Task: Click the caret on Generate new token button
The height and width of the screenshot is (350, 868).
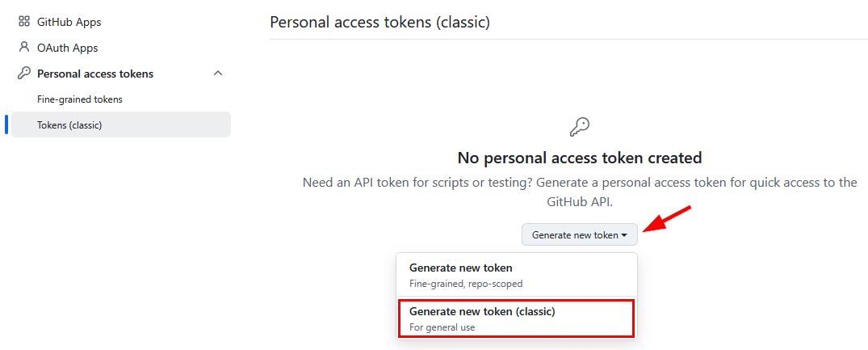Action: click(624, 235)
